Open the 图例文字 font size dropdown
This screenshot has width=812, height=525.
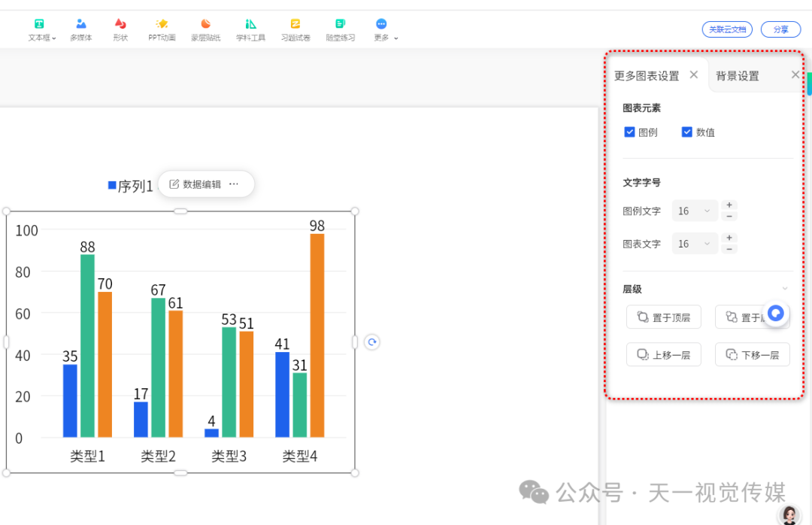(695, 211)
